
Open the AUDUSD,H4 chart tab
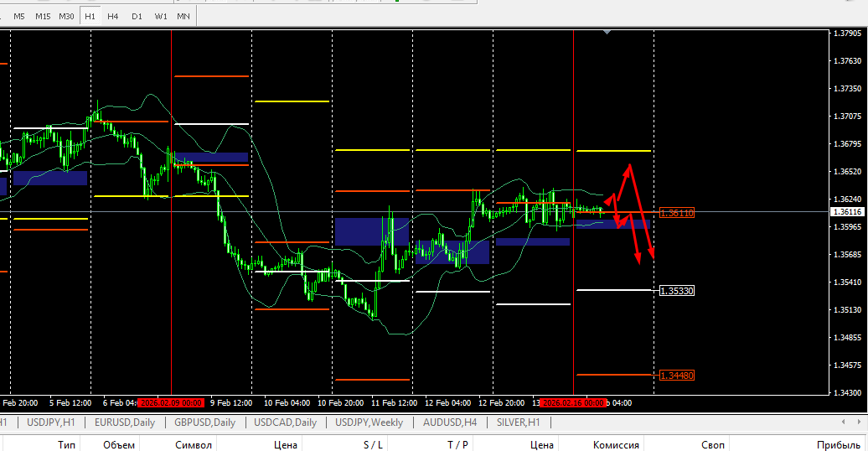coord(449,422)
